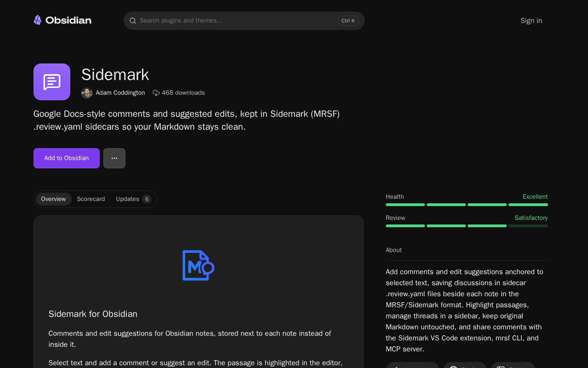
Task: Click the magnifier icon in the search bar
Action: pos(133,21)
